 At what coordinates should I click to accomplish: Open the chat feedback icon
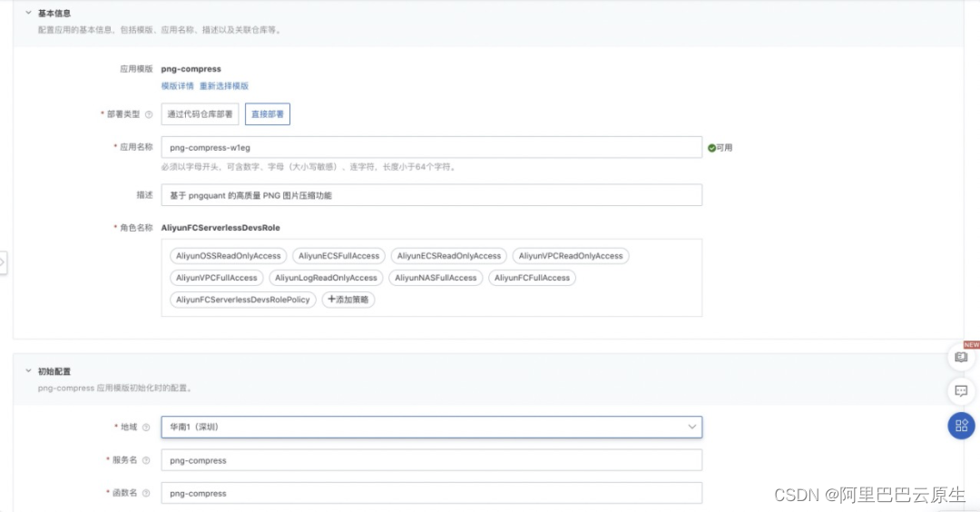pos(961,391)
